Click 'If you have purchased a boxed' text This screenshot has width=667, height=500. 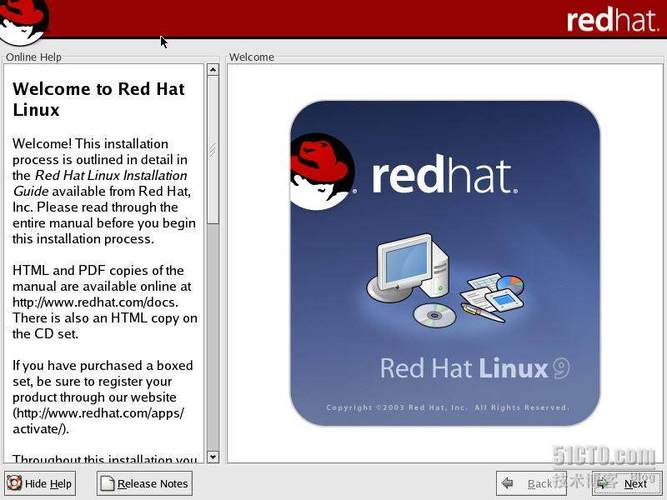pos(103,366)
